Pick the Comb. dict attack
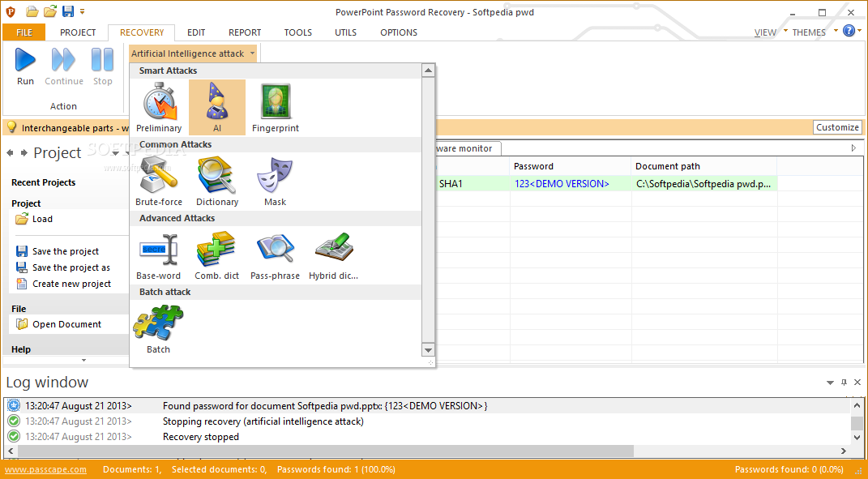This screenshot has width=868, height=479. pyautogui.click(x=217, y=254)
